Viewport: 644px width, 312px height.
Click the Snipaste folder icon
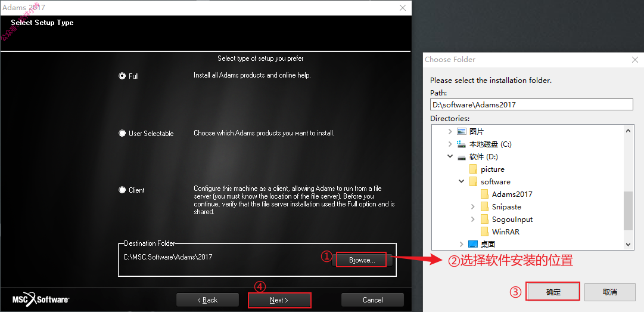tap(485, 206)
